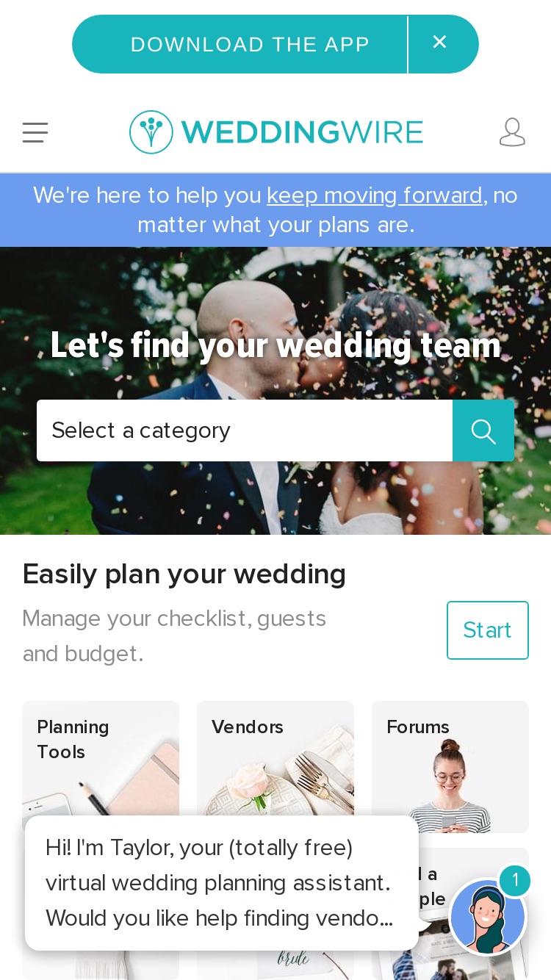Click the Easily plan your wedding heading

[184, 574]
